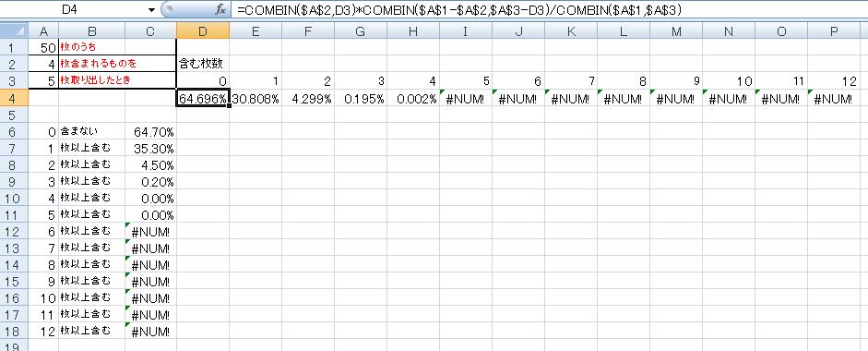Click the fx Insert Function icon

tap(220, 10)
